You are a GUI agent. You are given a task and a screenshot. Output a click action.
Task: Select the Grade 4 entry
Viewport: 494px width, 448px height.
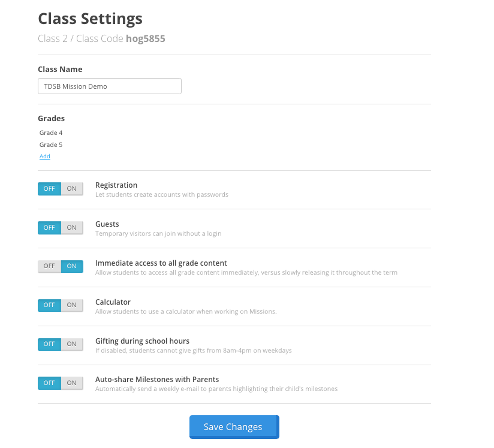[51, 133]
